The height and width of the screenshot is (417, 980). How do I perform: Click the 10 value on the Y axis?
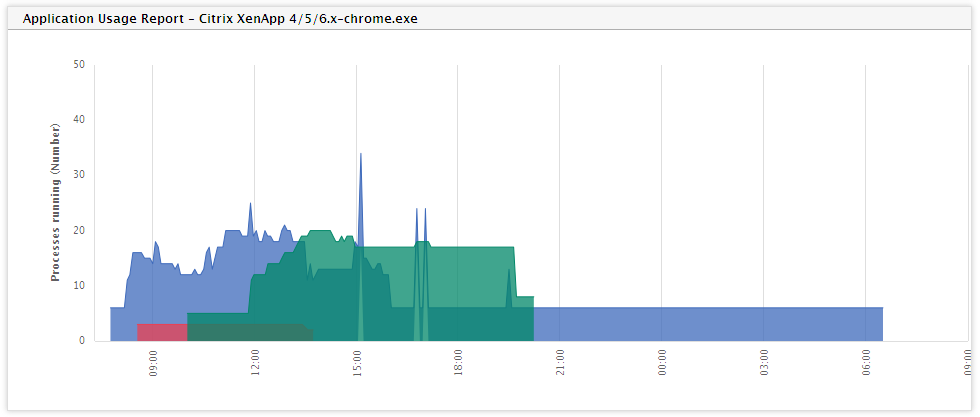[x=79, y=286]
